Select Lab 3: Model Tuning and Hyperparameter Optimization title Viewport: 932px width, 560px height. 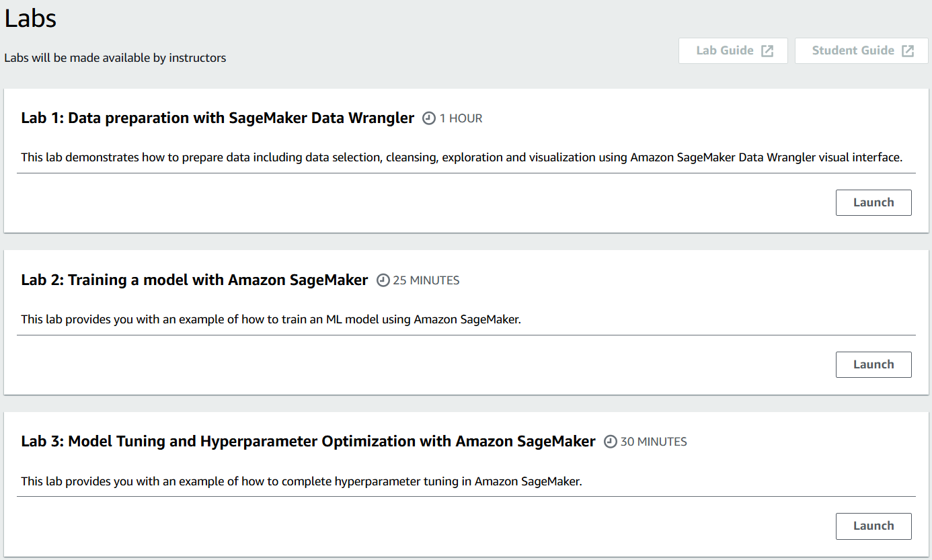[308, 442]
